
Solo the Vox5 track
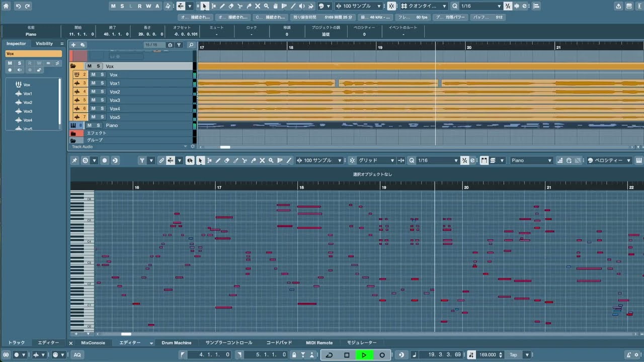[102, 117]
